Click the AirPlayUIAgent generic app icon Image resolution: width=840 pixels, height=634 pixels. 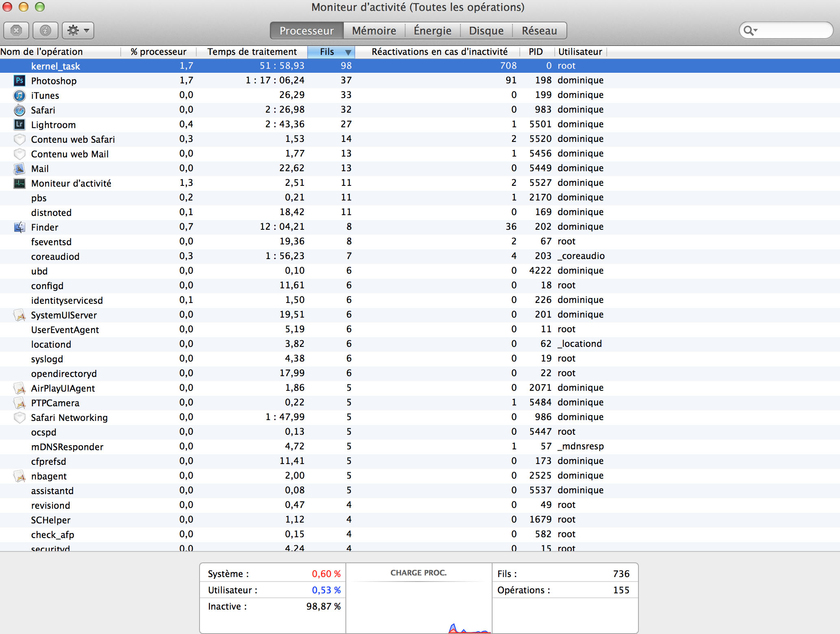20,388
